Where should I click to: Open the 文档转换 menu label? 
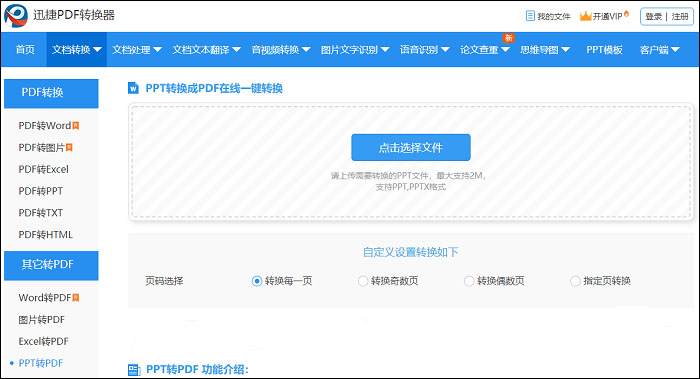tap(71, 50)
